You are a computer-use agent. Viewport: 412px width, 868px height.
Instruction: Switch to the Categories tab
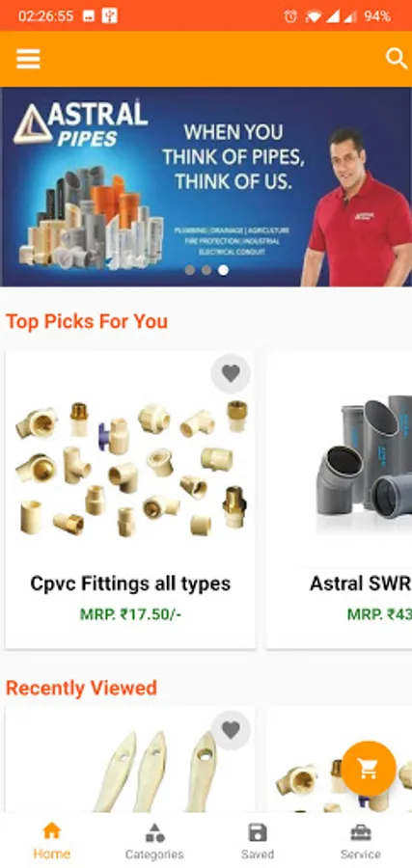pyautogui.click(x=154, y=840)
